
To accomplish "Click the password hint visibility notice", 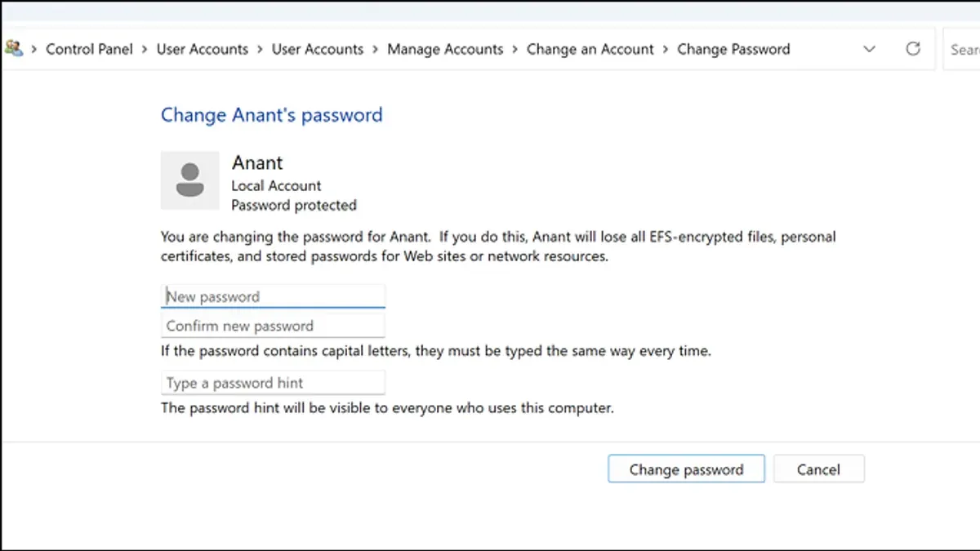I will pos(387,407).
